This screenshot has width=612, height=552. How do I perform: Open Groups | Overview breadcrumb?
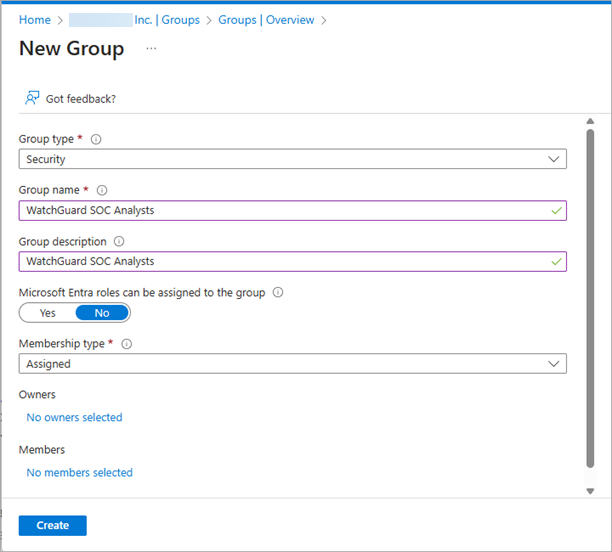[266, 20]
